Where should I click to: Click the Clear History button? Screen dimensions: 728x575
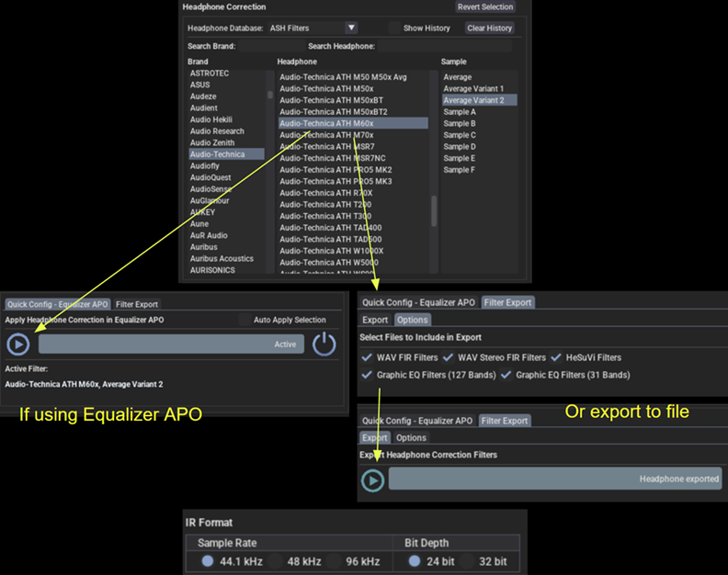(x=489, y=28)
